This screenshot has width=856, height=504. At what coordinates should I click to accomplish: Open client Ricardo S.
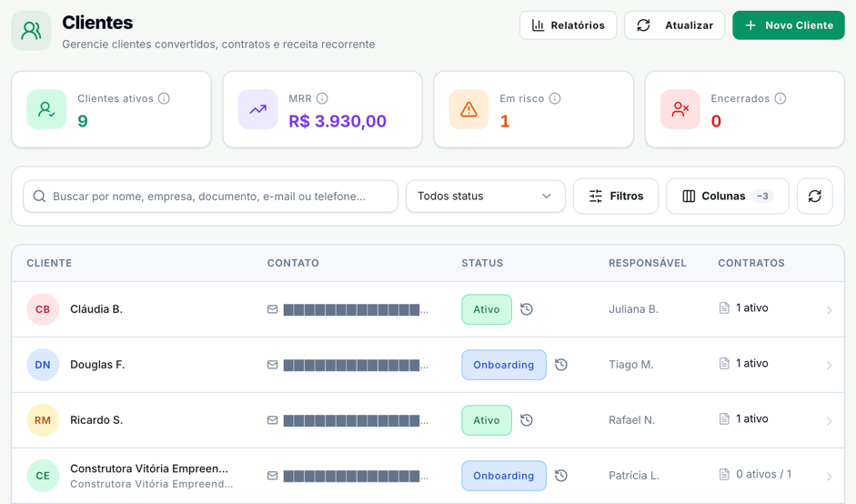click(x=96, y=420)
